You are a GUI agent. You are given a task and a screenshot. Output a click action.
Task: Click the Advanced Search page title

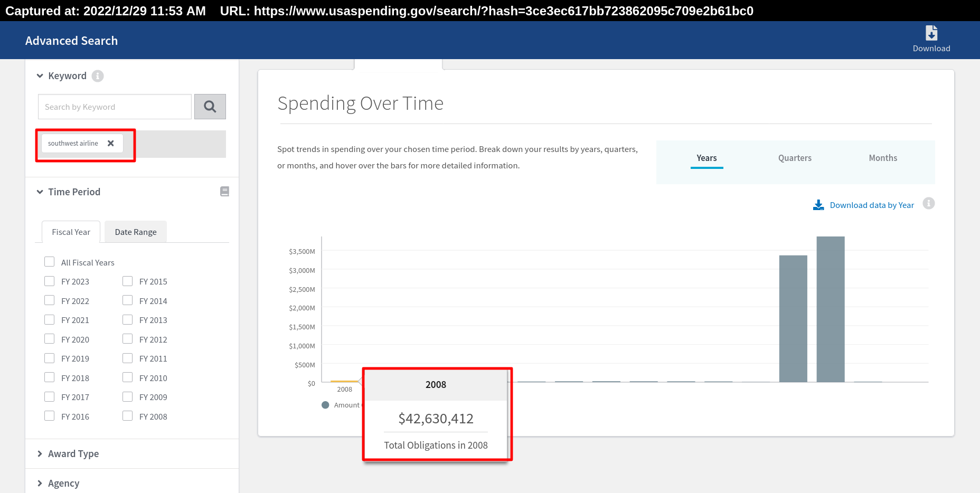coord(71,41)
